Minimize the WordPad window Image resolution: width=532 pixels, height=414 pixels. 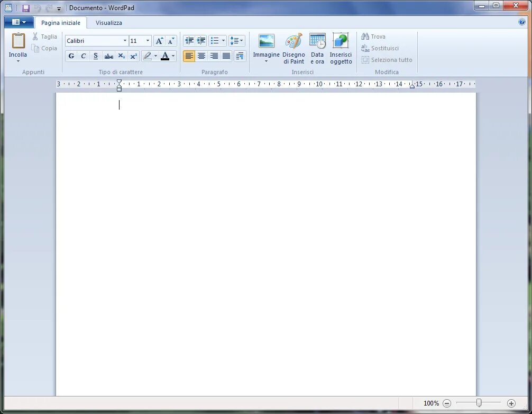tap(481, 5)
